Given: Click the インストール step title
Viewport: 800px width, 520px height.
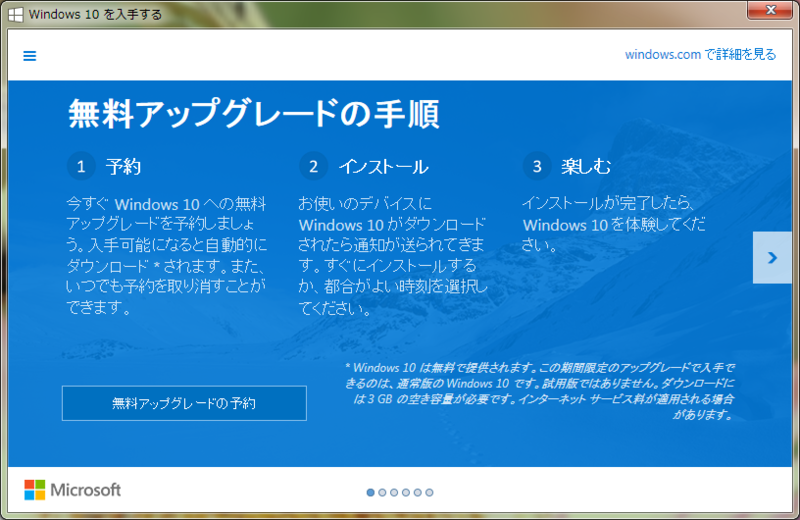Looking at the screenshot, I should coord(384,166).
